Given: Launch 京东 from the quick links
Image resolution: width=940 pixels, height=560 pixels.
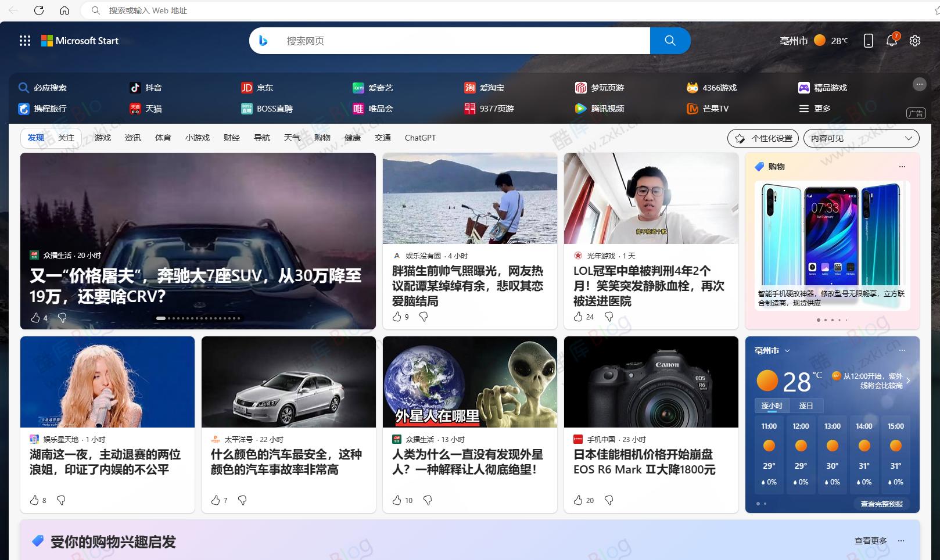Looking at the screenshot, I should coord(246,88).
